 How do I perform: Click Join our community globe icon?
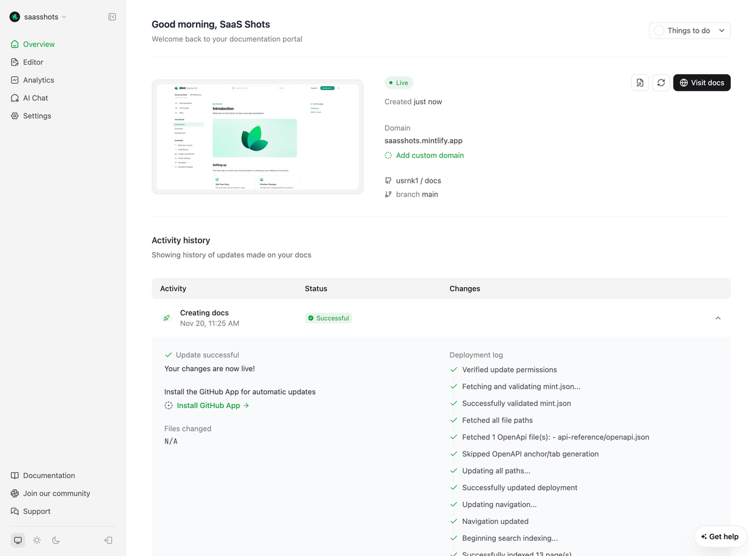[x=15, y=494]
